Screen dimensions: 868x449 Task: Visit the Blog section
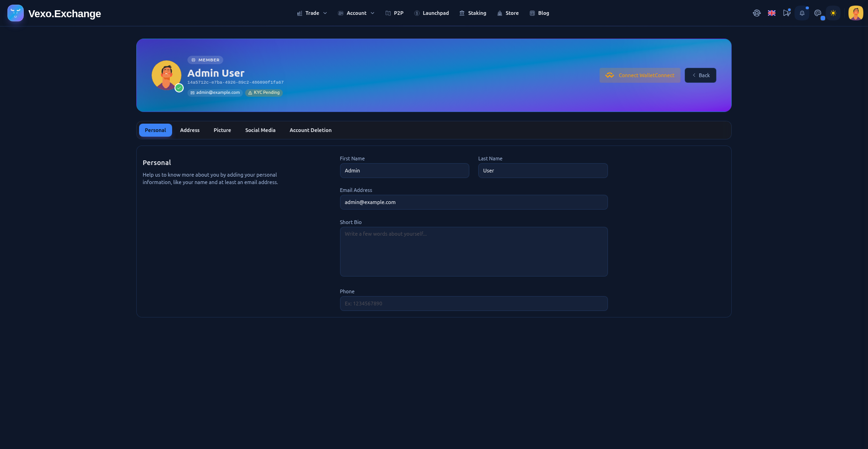tap(540, 13)
